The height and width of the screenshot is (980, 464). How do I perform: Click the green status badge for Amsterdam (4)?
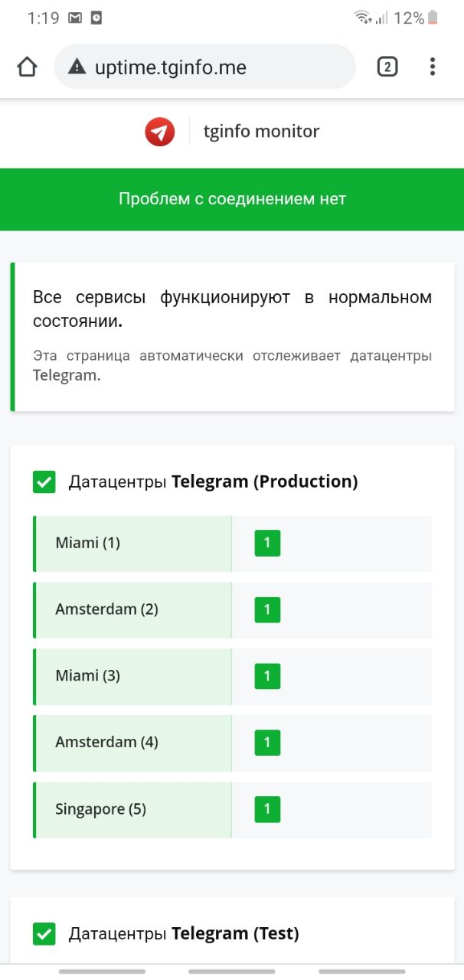pyautogui.click(x=267, y=743)
